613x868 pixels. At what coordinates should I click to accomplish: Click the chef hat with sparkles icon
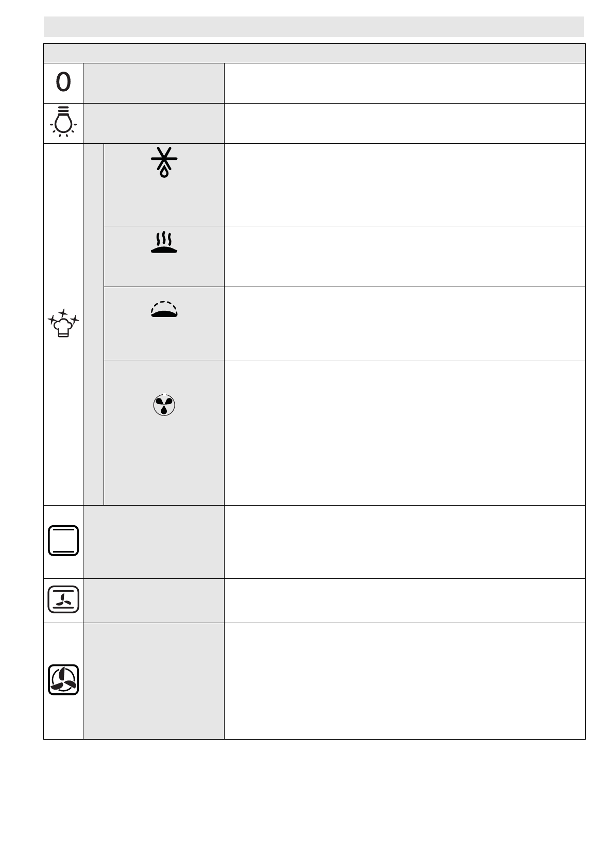63,323
